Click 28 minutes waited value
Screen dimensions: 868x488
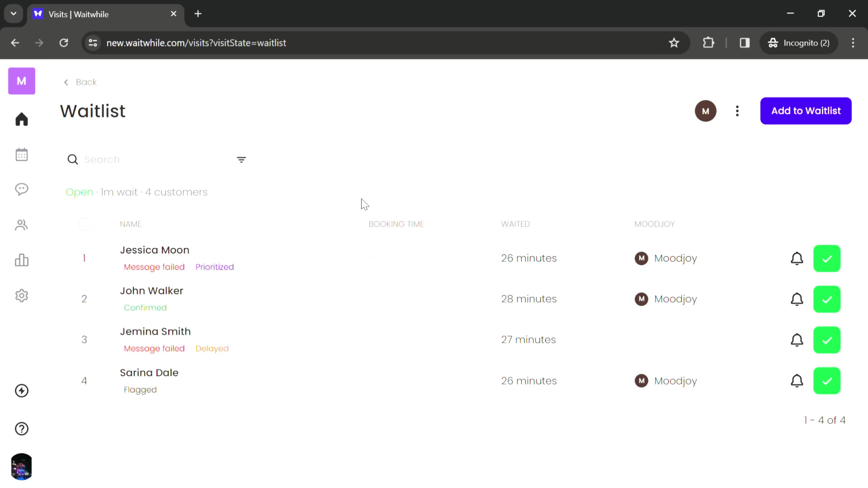(x=529, y=299)
